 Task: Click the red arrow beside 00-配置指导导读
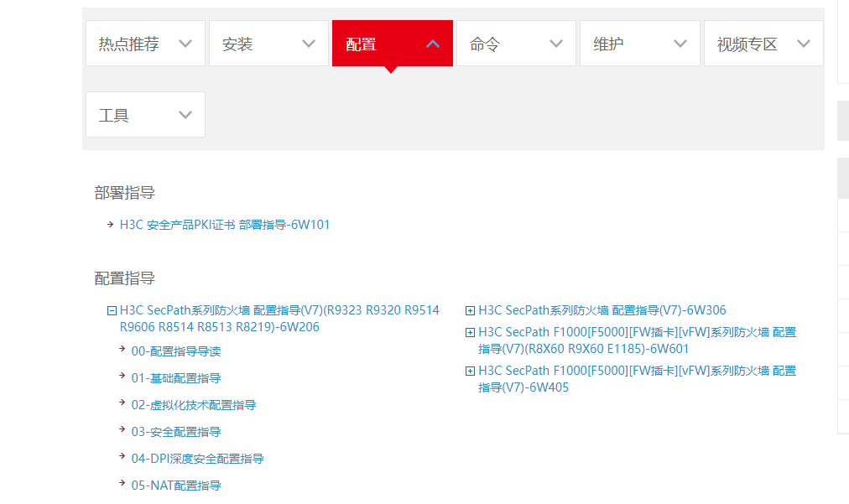click(122, 349)
